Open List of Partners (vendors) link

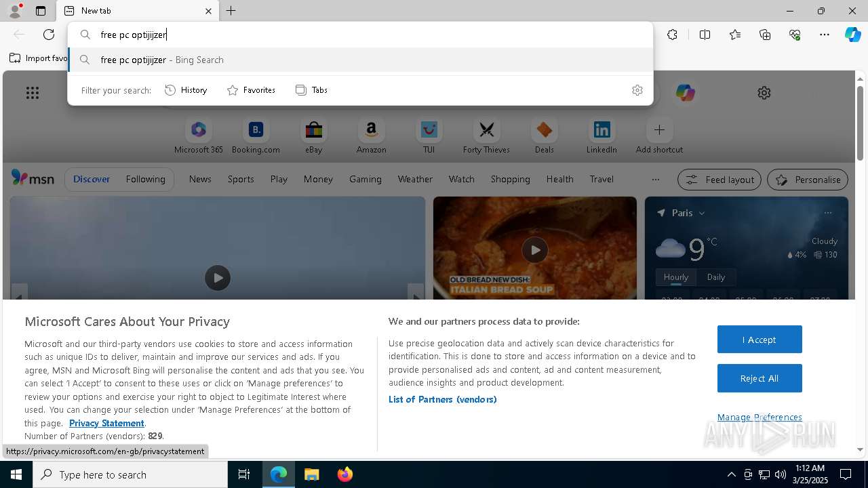tap(442, 399)
